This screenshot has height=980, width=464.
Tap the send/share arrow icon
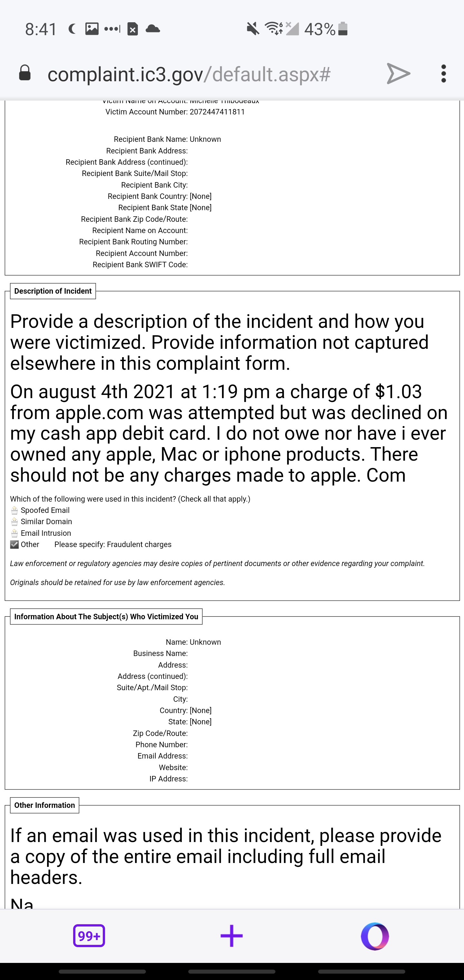click(x=398, y=73)
